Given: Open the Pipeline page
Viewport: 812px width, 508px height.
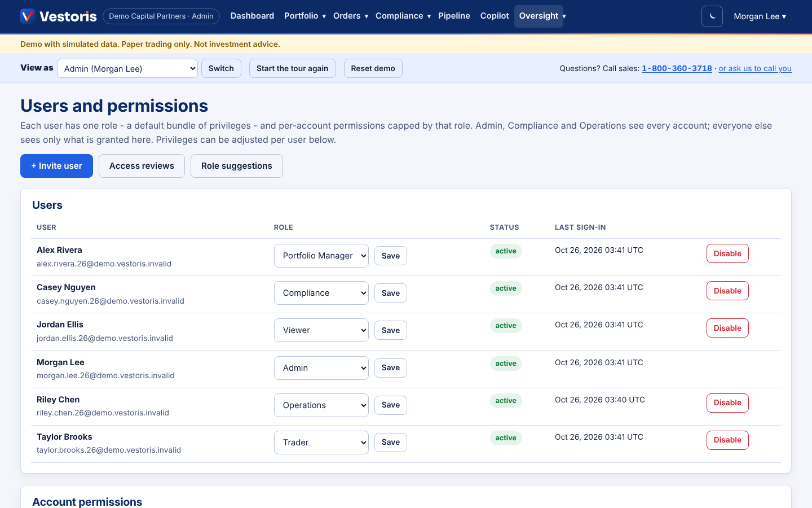Looking at the screenshot, I should click(x=454, y=16).
